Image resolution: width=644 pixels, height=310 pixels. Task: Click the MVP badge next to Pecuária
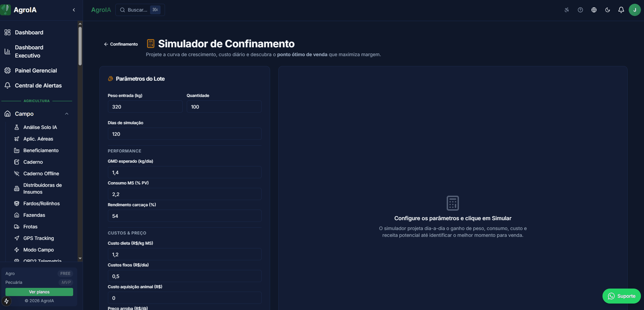click(x=66, y=282)
